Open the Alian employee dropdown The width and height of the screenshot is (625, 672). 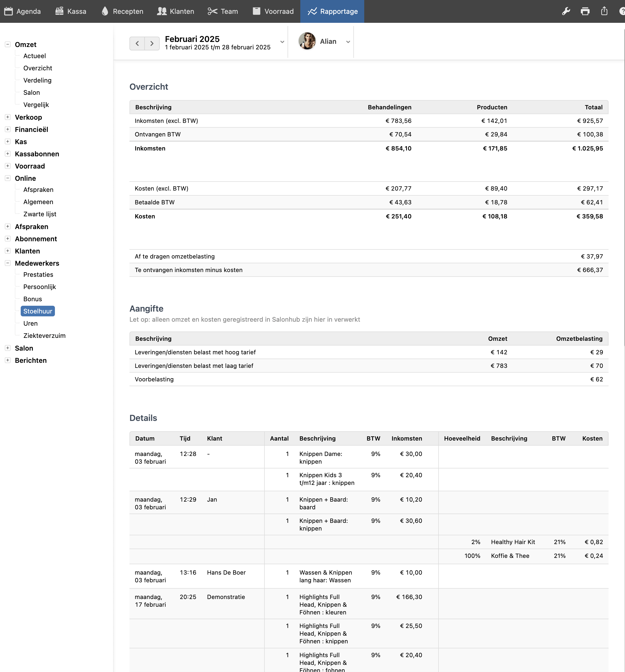click(348, 42)
